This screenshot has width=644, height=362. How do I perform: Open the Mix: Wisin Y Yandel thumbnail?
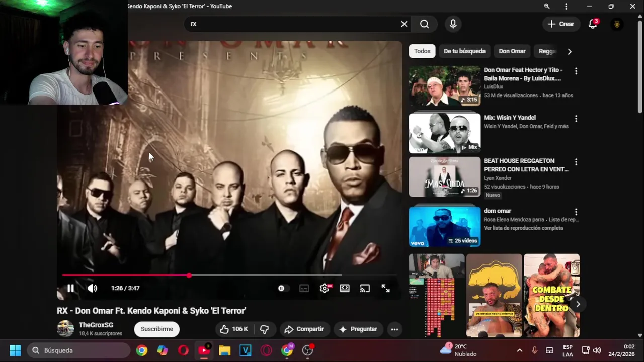tap(445, 133)
